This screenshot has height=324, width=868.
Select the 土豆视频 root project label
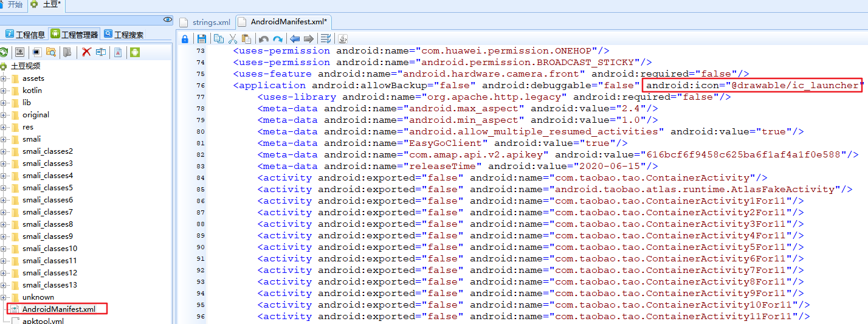tap(26, 66)
